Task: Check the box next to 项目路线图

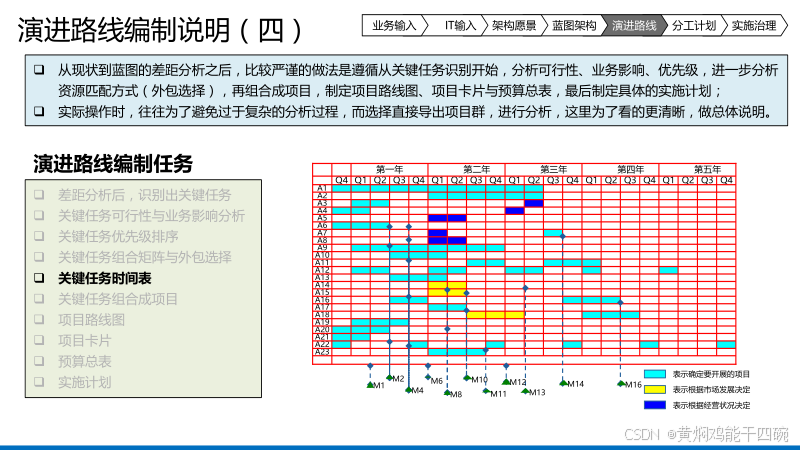Action: point(39,320)
